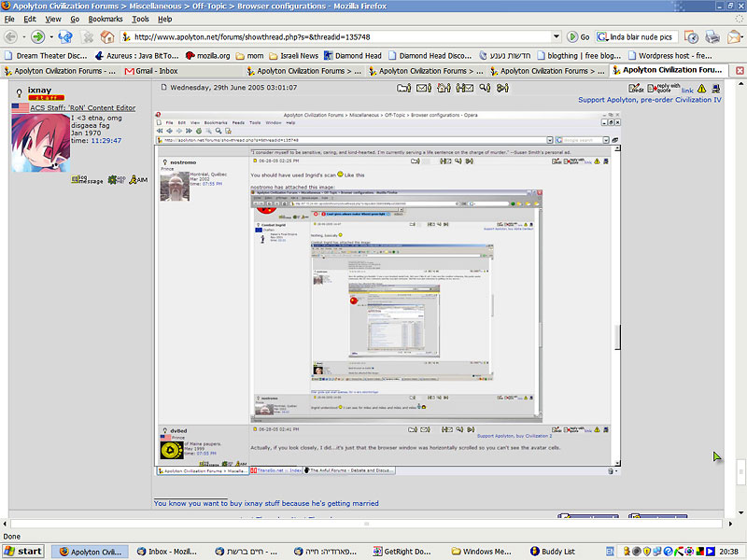Click the ixnay marriage signature link

pos(266,503)
